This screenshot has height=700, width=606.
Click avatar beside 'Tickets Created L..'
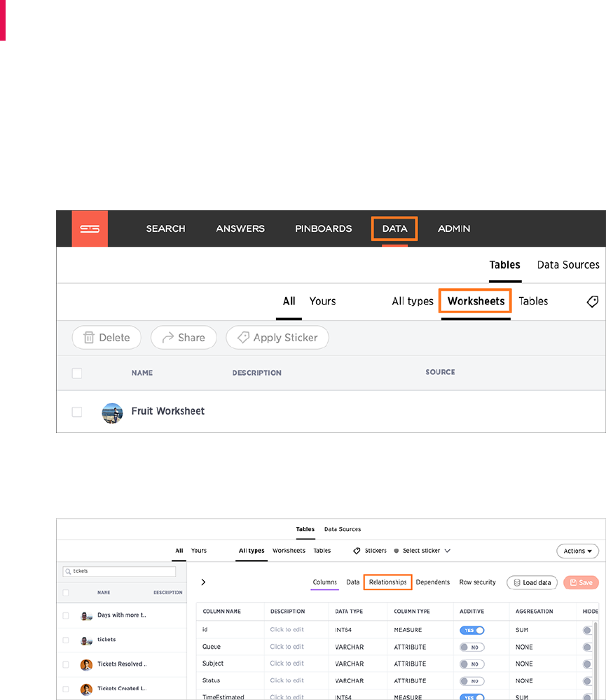click(x=86, y=689)
